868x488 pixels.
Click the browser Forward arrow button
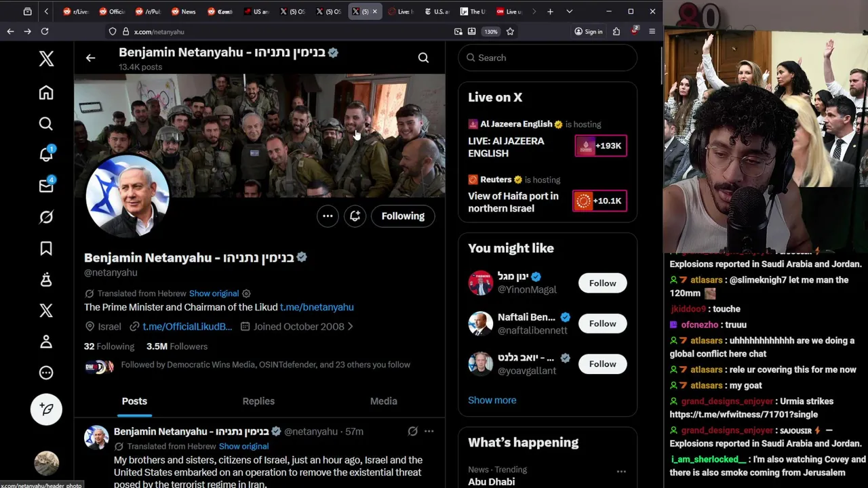pos(27,31)
